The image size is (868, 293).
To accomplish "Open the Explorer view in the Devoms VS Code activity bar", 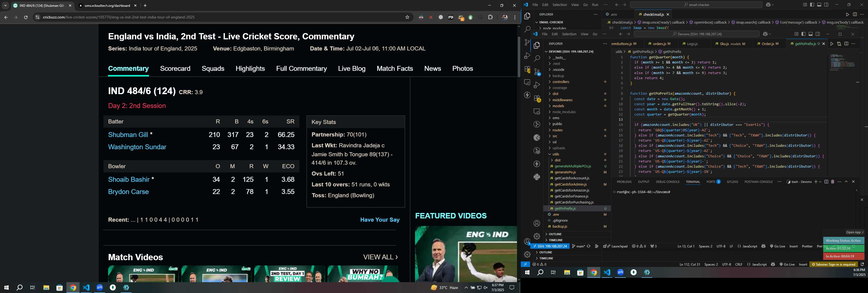I will (537, 45).
